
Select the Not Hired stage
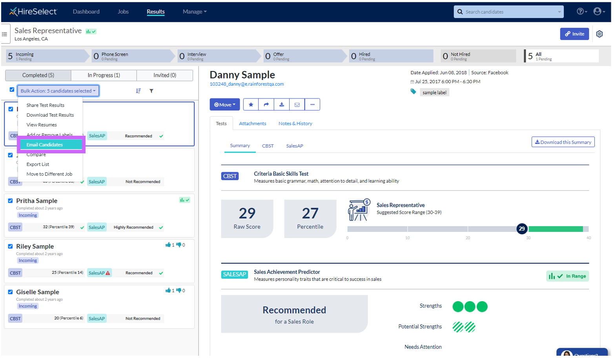(x=478, y=56)
